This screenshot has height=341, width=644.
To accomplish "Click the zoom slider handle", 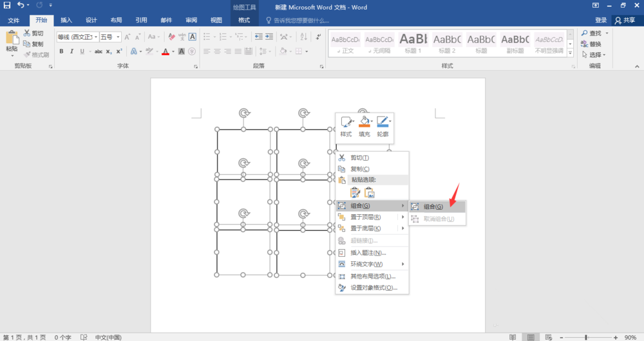I will 586,337.
